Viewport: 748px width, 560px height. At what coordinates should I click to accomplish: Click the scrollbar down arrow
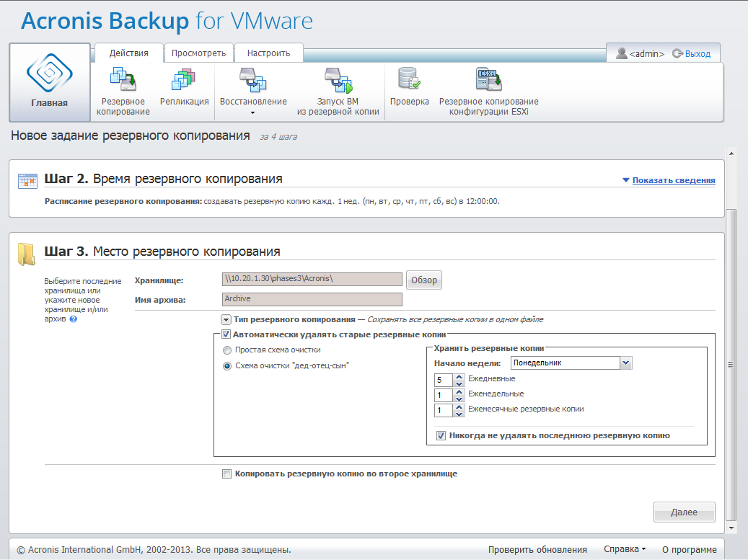(x=731, y=528)
